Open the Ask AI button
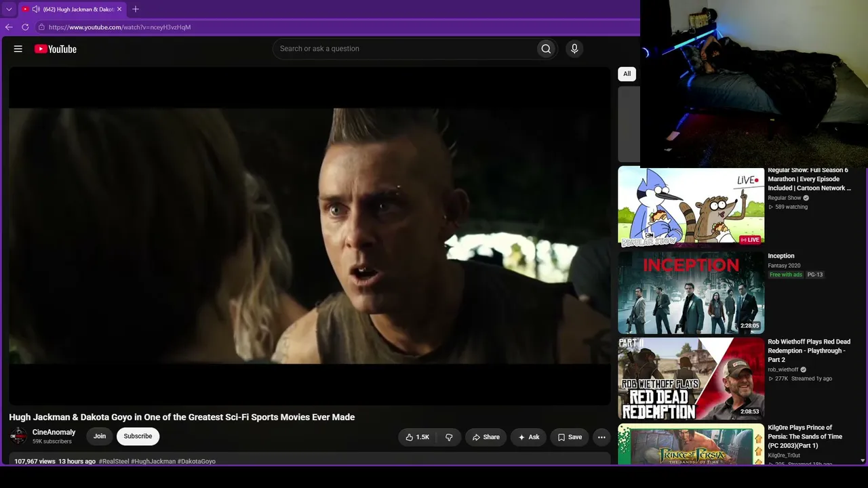This screenshot has height=488, width=868. (528, 437)
